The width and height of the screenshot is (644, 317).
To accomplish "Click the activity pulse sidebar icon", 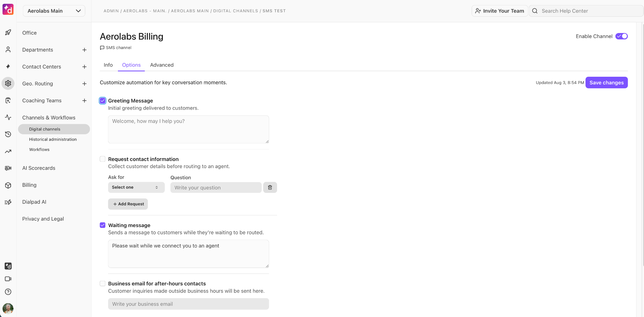I will [x=8, y=117].
